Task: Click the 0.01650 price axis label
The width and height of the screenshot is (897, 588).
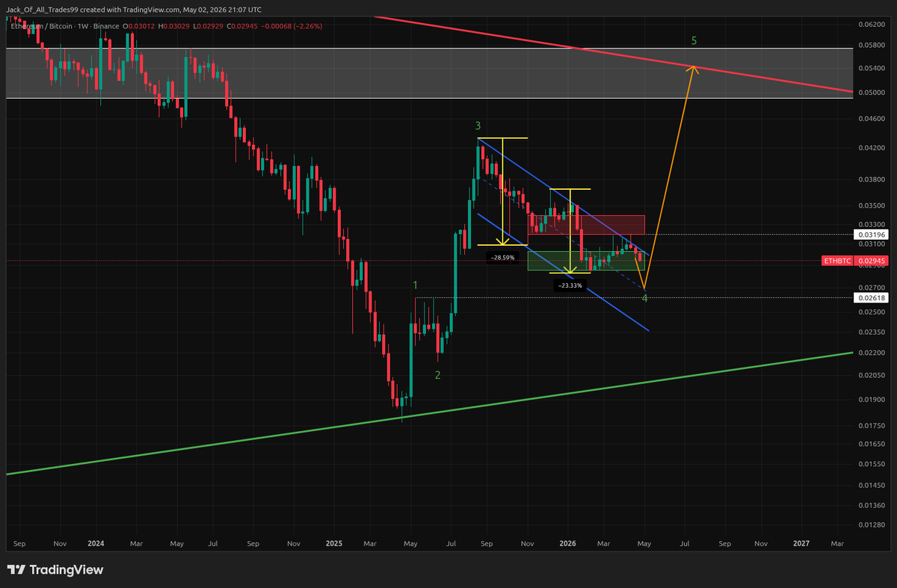Action: [871, 445]
